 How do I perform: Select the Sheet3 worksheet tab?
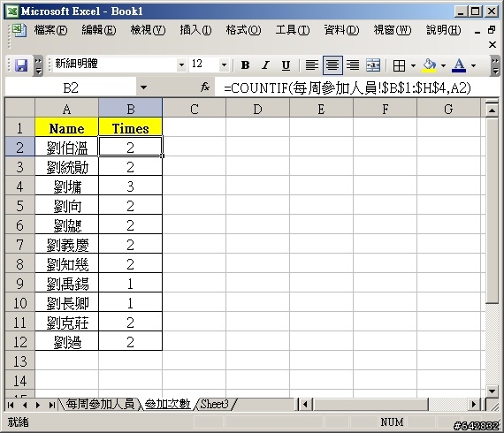pyautogui.click(x=214, y=404)
